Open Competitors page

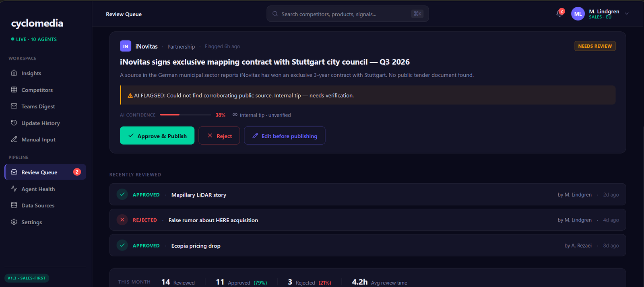[x=45, y=90]
